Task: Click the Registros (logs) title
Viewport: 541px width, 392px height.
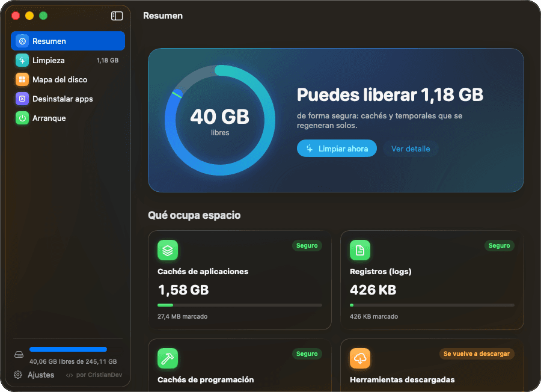Action: [x=381, y=272]
